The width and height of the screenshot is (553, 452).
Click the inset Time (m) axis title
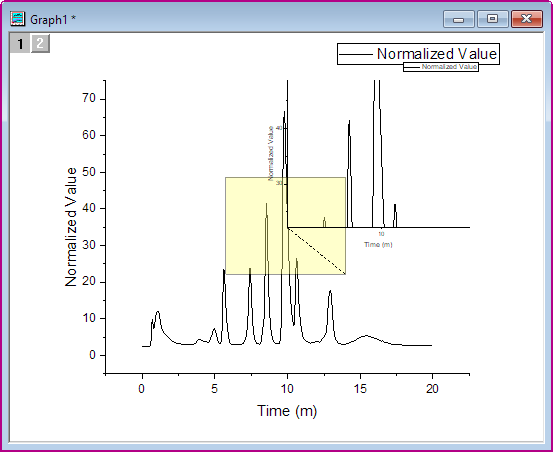tap(378, 244)
